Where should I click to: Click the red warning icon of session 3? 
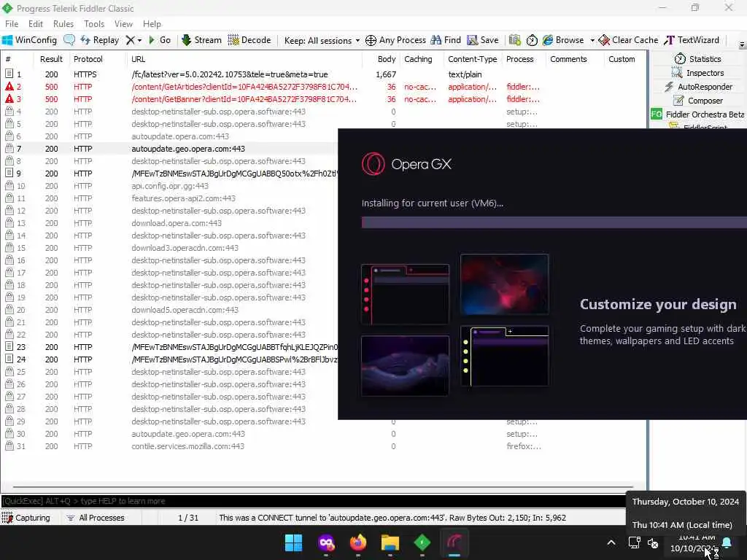pyautogui.click(x=9, y=99)
